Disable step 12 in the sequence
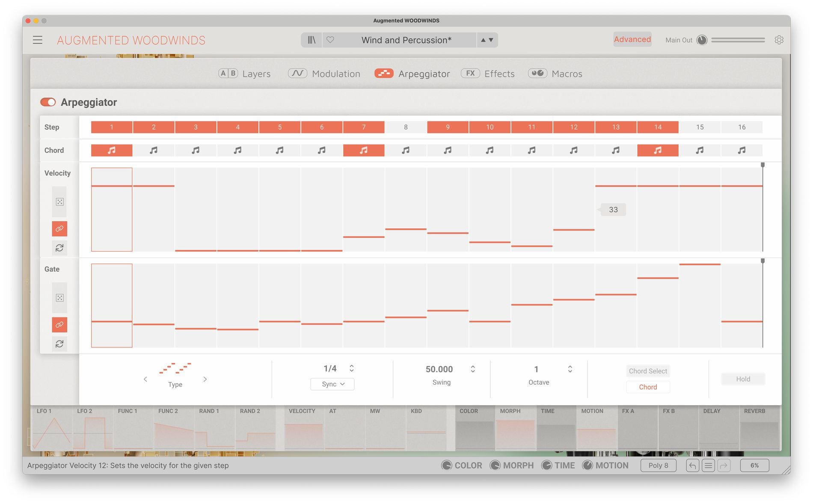813x504 pixels. (x=574, y=127)
